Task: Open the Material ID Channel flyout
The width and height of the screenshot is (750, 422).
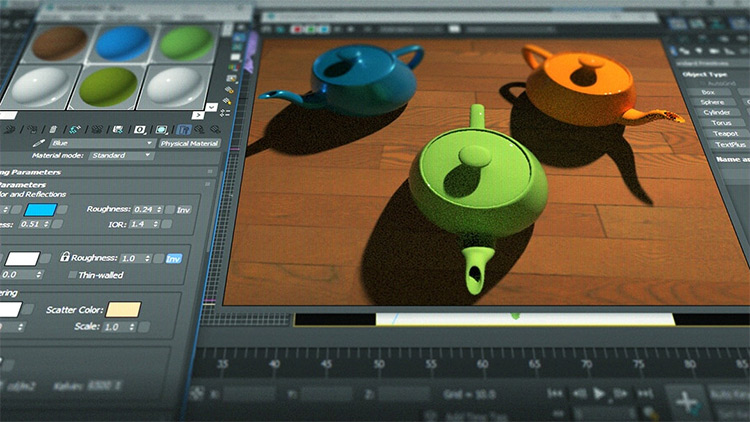Action: [x=140, y=129]
